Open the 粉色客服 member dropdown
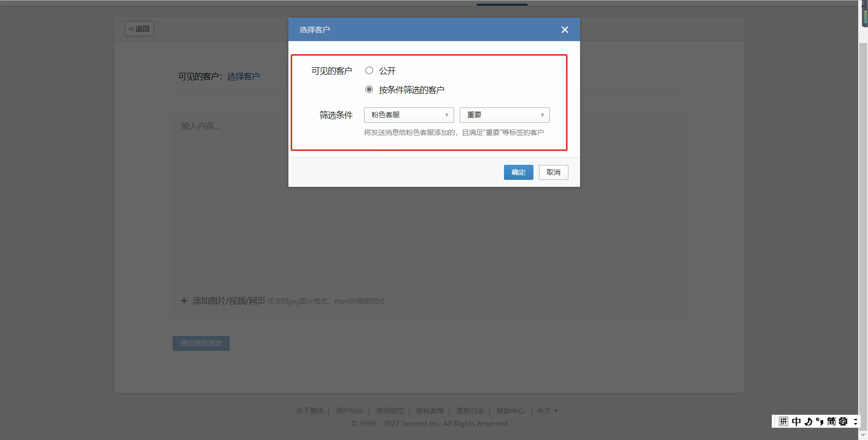Image resolution: width=868 pixels, height=440 pixels. click(x=409, y=115)
